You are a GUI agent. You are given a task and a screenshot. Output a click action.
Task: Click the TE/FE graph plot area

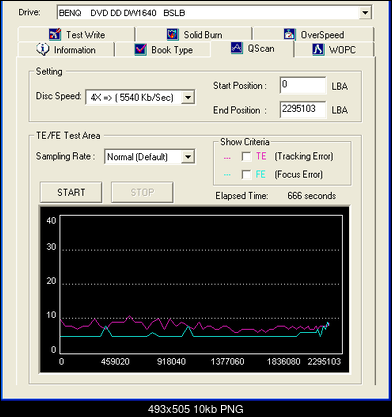pyautogui.click(x=201, y=284)
